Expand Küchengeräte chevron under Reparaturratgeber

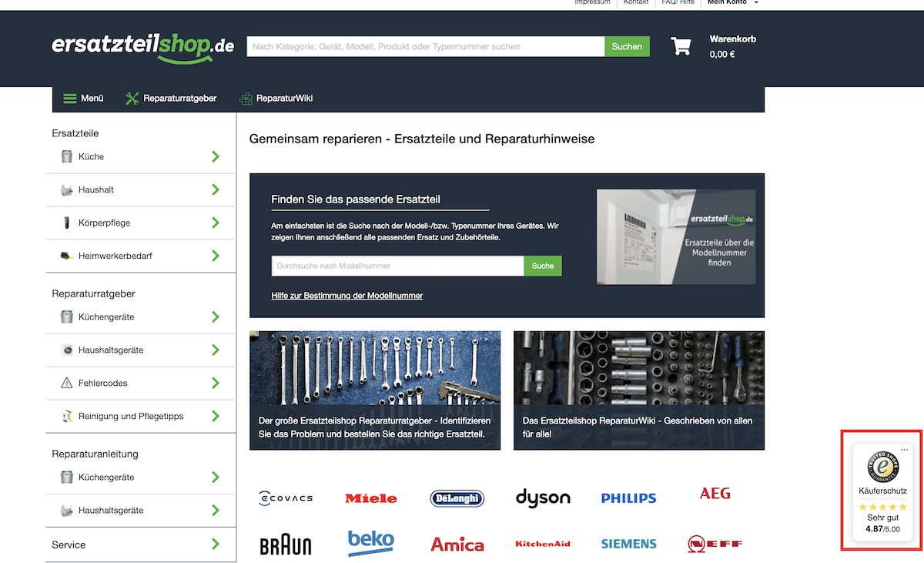[x=216, y=317]
